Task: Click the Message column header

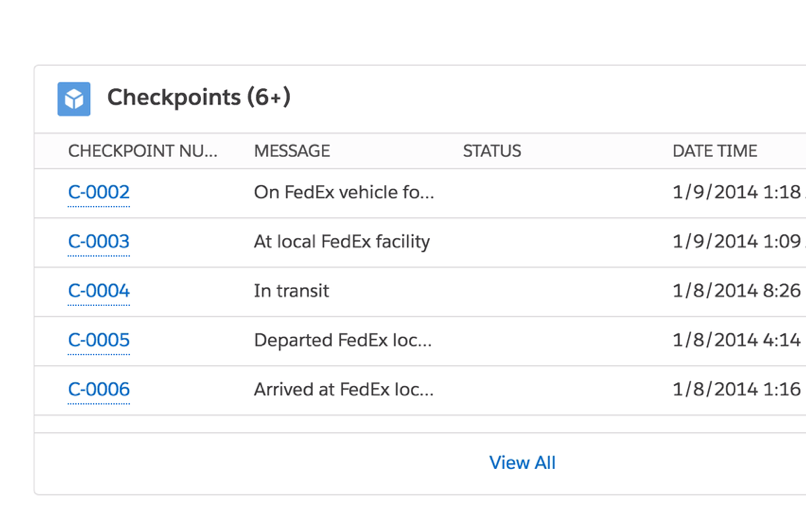Action: (292, 151)
